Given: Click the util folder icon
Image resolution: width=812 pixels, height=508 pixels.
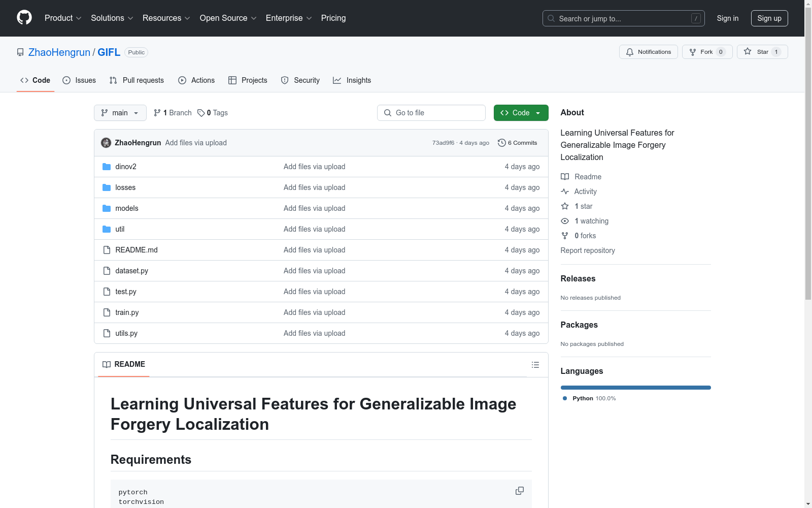Looking at the screenshot, I should tap(107, 229).
